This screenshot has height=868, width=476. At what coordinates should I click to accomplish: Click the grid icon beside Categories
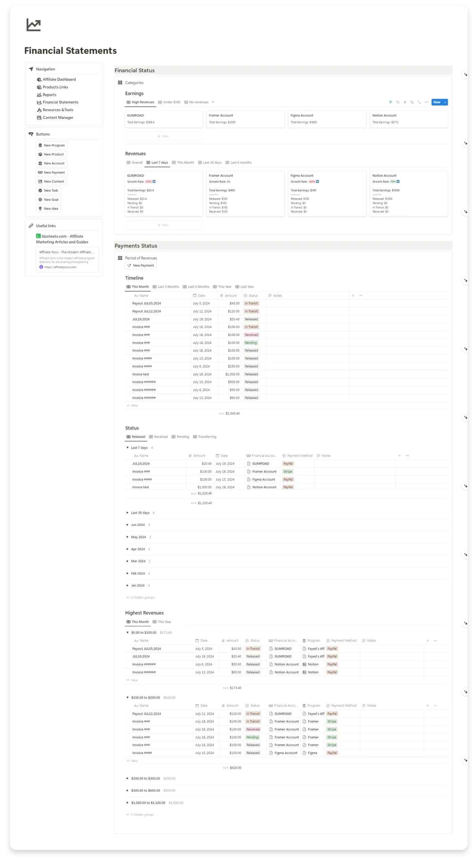tap(120, 82)
